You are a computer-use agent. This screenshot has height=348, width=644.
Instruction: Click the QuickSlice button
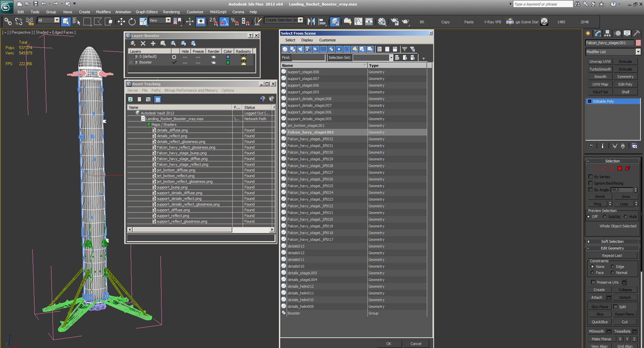point(600,322)
